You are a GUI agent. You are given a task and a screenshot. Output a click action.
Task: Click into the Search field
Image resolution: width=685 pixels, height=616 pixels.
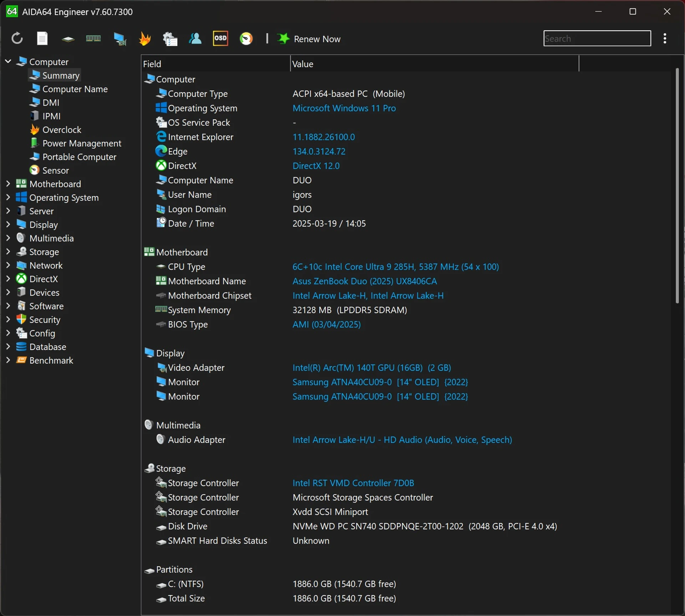(597, 39)
